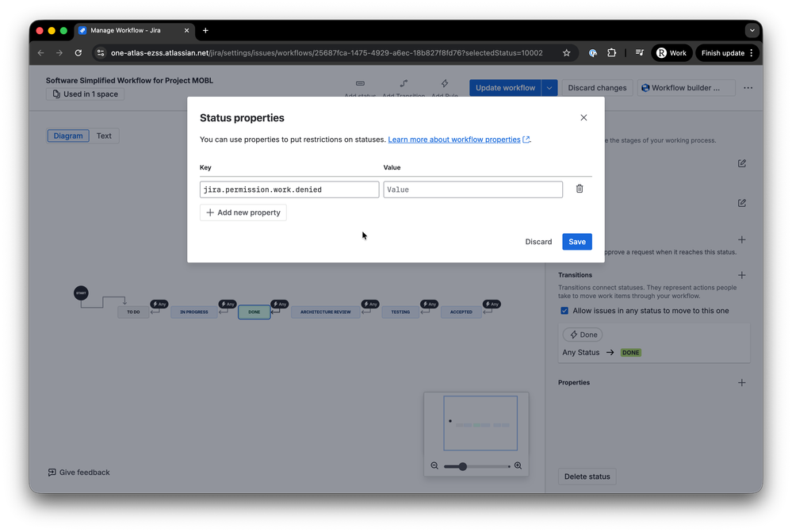
Task: Close the Status properties dialog
Action: [583, 117]
